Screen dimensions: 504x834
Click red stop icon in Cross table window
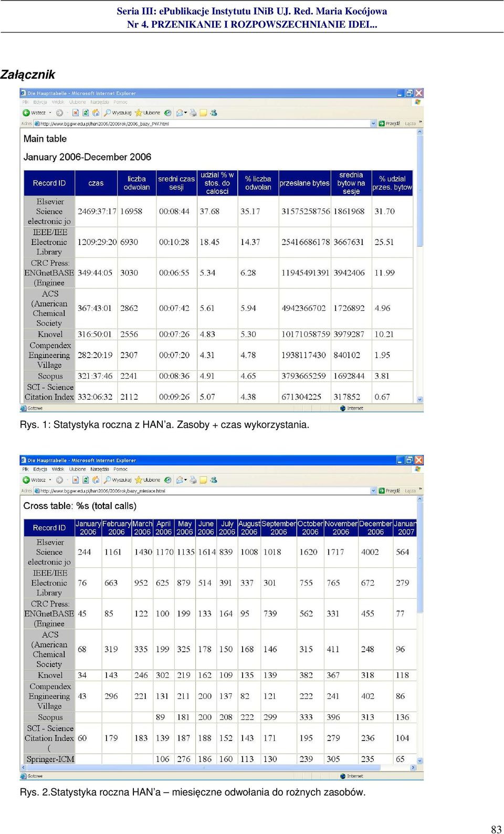[x=76, y=480]
